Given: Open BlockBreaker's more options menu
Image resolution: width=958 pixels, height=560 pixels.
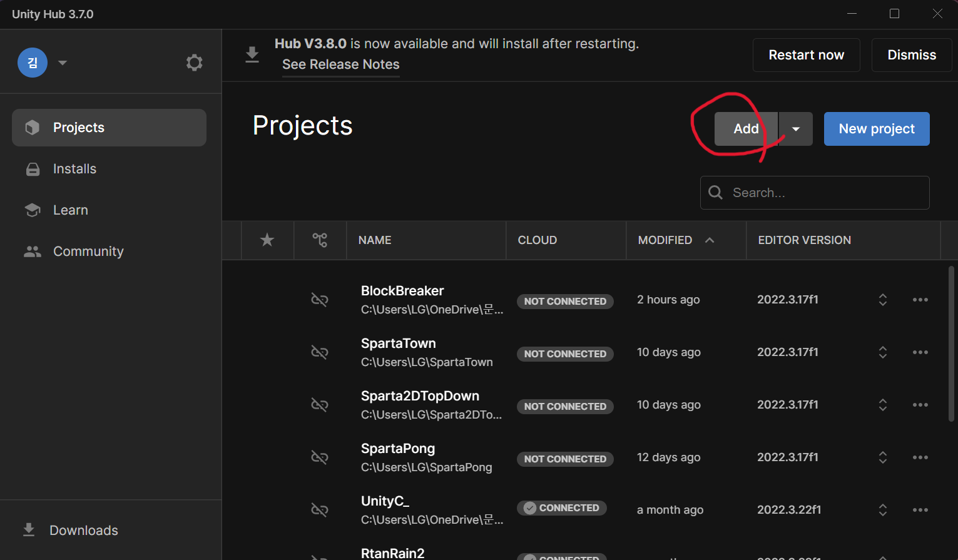Looking at the screenshot, I should click(x=920, y=300).
